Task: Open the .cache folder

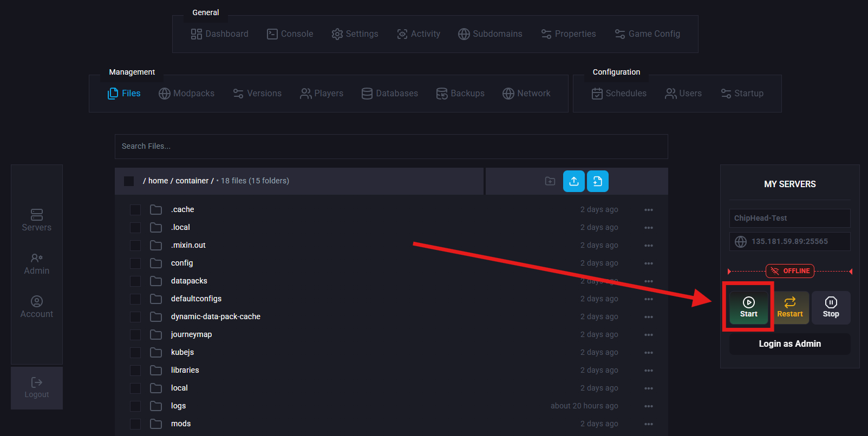Action: [x=182, y=209]
